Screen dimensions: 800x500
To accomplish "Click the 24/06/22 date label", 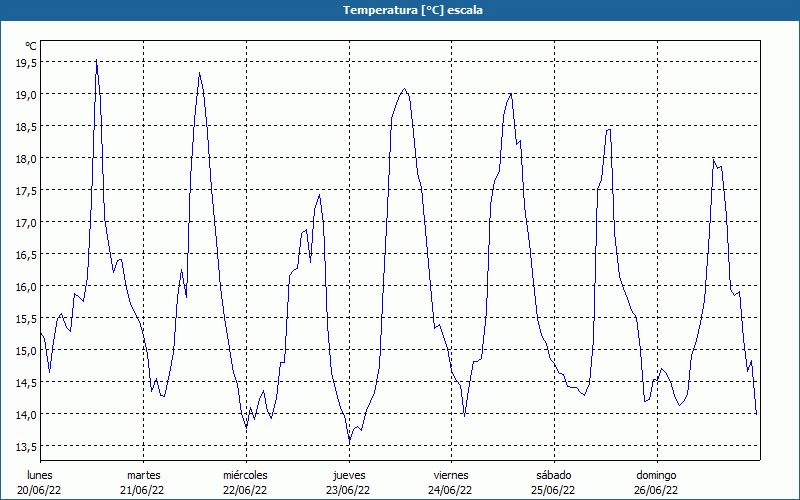I will point(451,490).
